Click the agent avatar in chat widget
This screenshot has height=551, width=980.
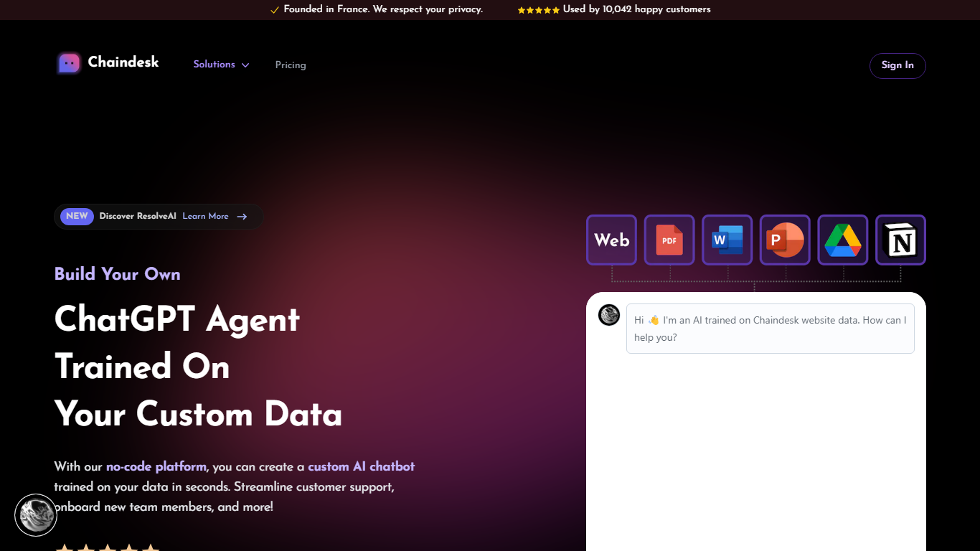click(609, 315)
